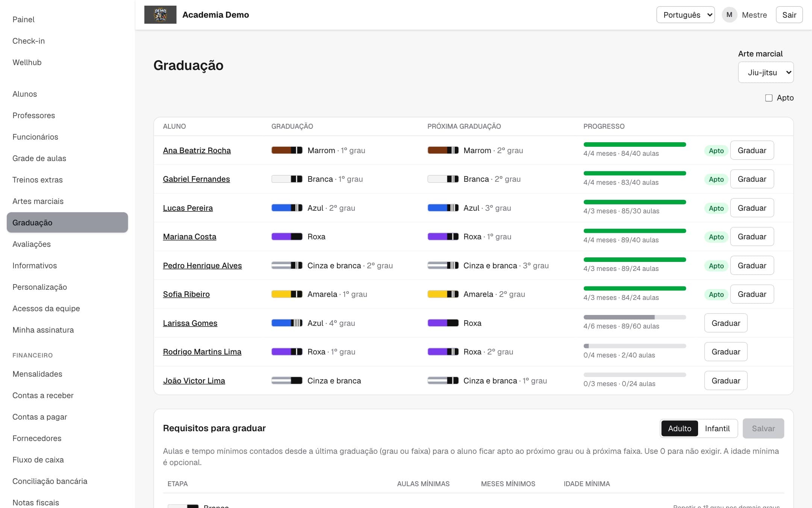
Task: Click Mariana Costa's next purple belt icon
Action: point(443,237)
